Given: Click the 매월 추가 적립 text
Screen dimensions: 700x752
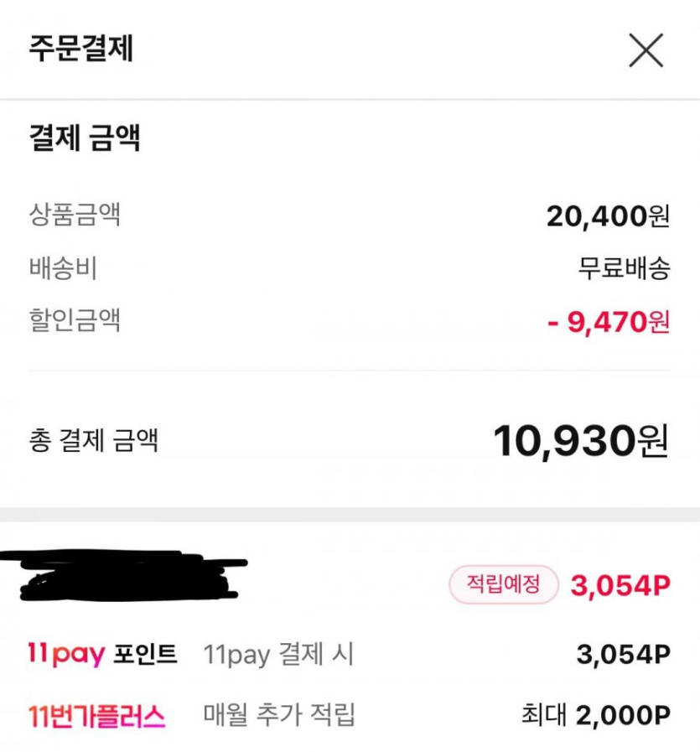Looking at the screenshot, I should (279, 716).
